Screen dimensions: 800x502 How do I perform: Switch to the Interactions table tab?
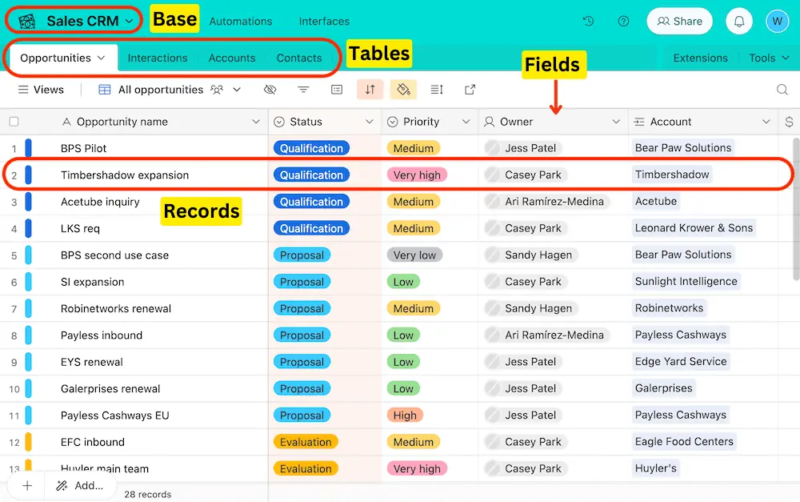click(x=157, y=58)
